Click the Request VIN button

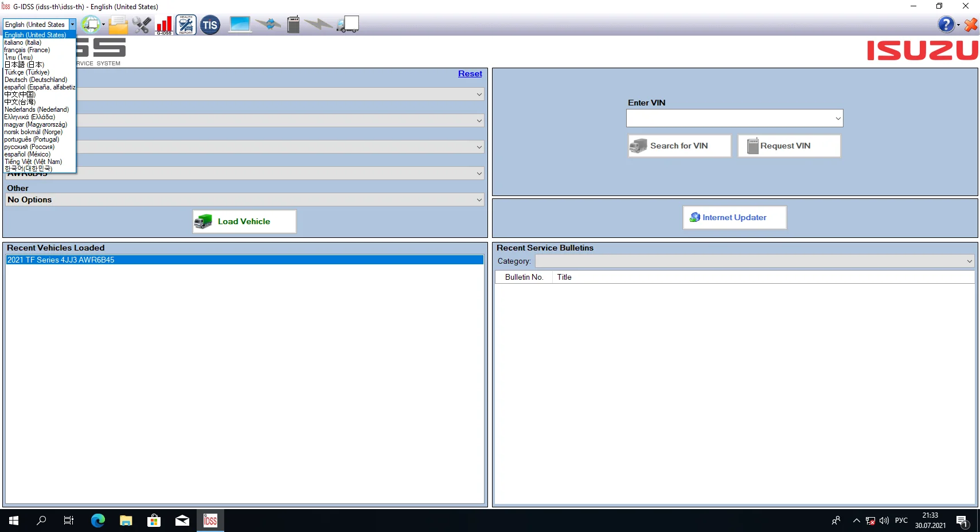pos(789,146)
